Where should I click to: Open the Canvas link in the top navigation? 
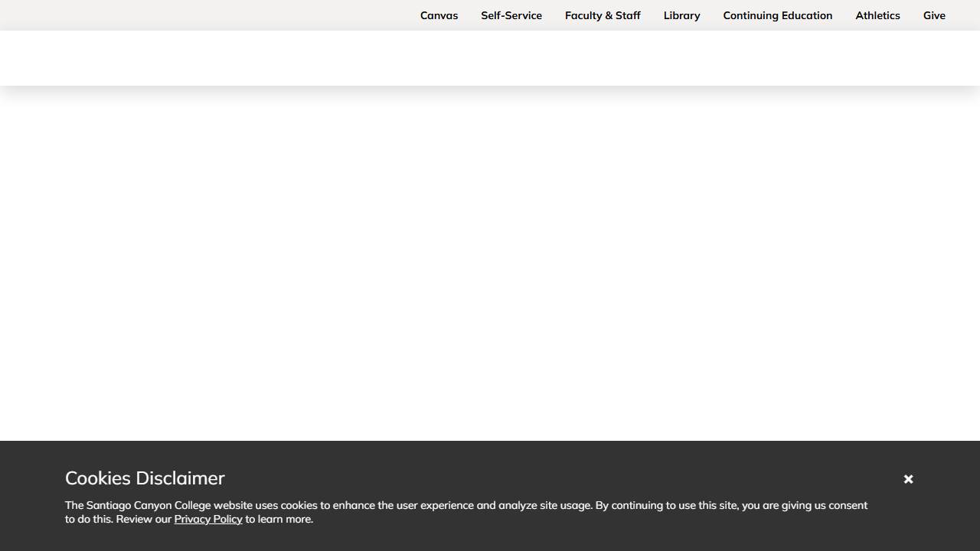click(439, 15)
